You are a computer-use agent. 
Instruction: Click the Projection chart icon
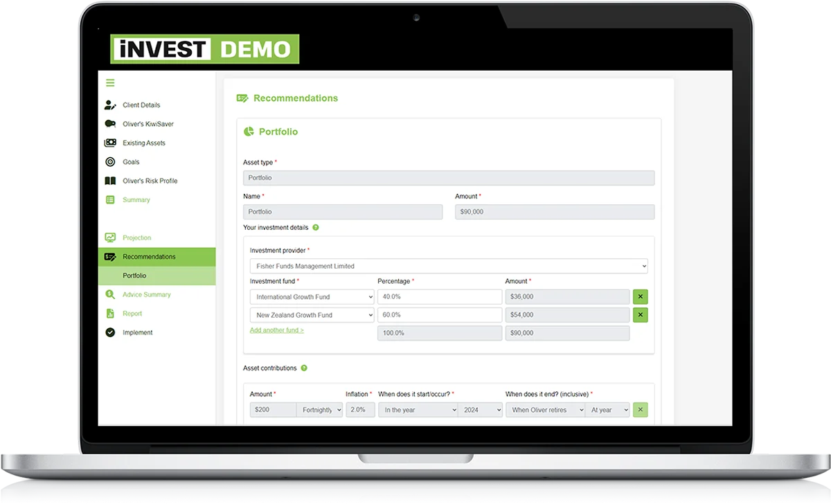click(x=110, y=237)
